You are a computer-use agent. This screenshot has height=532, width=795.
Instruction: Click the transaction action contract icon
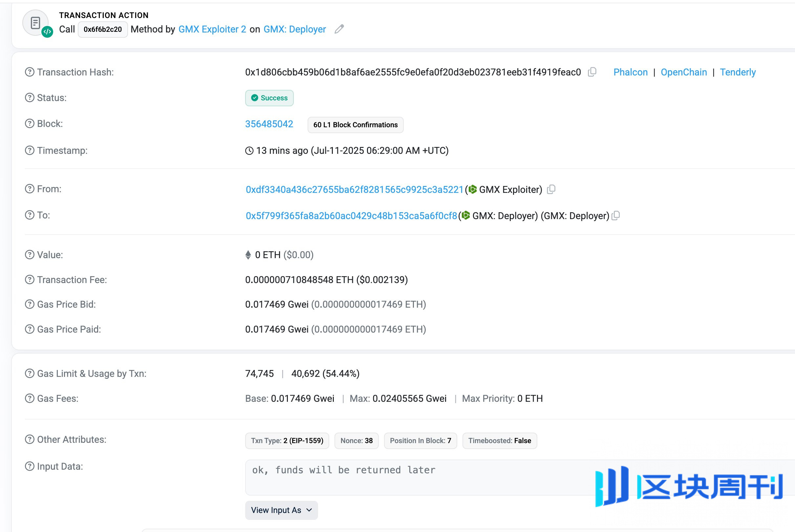coord(36,23)
